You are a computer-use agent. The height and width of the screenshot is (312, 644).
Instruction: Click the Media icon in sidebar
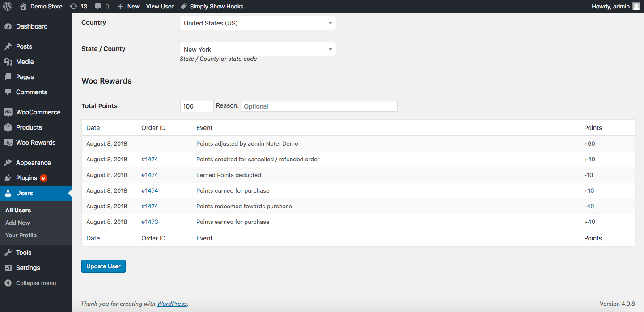(x=8, y=62)
